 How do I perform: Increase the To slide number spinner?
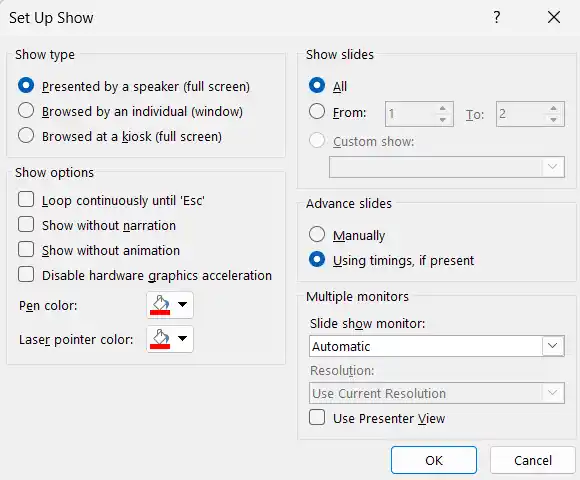click(553, 108)
